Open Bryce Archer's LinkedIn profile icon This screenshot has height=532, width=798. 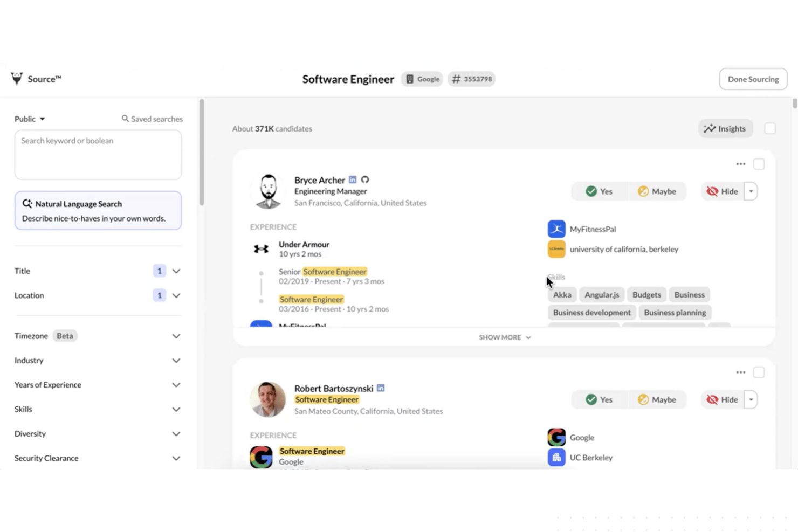[x=353, y=179]
